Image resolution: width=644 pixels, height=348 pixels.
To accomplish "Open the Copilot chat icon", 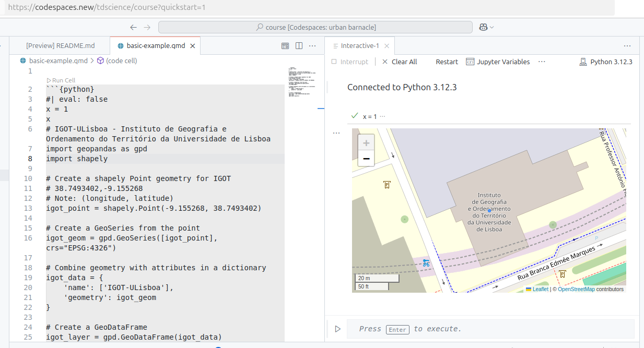I will click(483, 27).
